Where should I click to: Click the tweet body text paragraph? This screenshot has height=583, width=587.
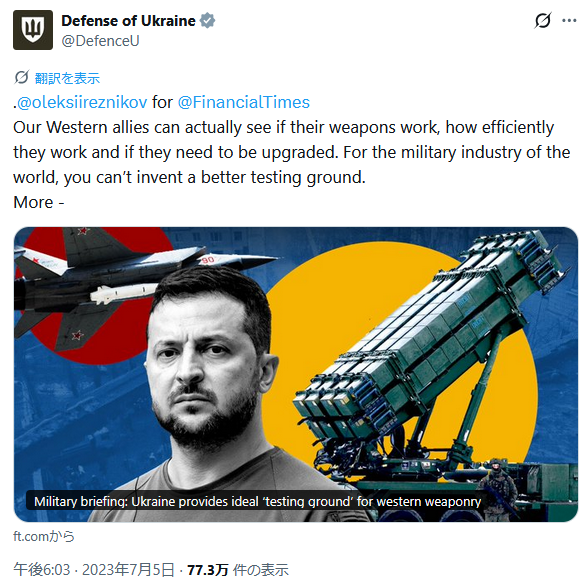[x=291, y=152]
